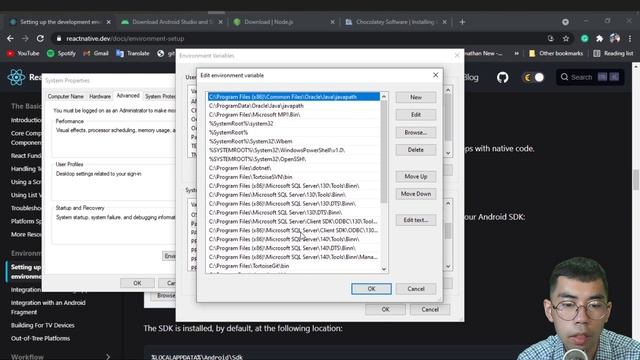The width and height of the screenshot is (640, 360).
Task: Switch to Download Node.js tab
Action: (284, 22)
